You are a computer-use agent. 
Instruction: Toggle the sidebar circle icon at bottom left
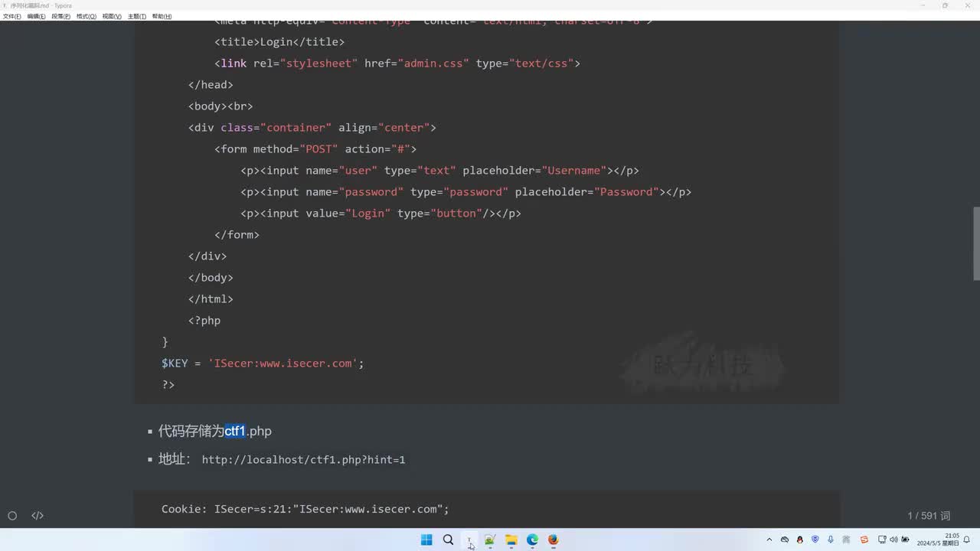point(12,516)
